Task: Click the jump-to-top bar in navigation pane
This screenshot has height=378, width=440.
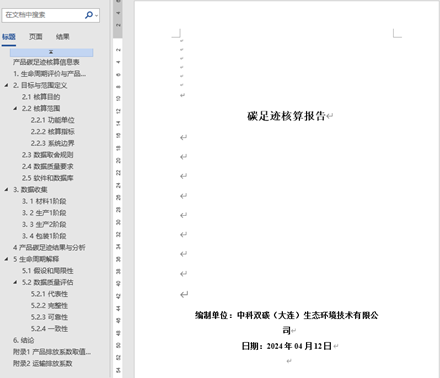Action: 51,52
